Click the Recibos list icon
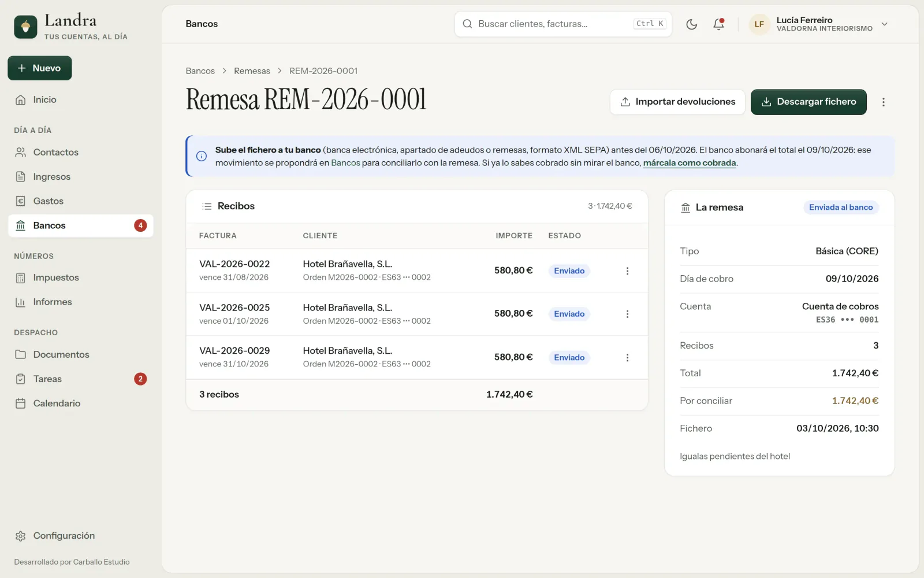 click(207, 206)
